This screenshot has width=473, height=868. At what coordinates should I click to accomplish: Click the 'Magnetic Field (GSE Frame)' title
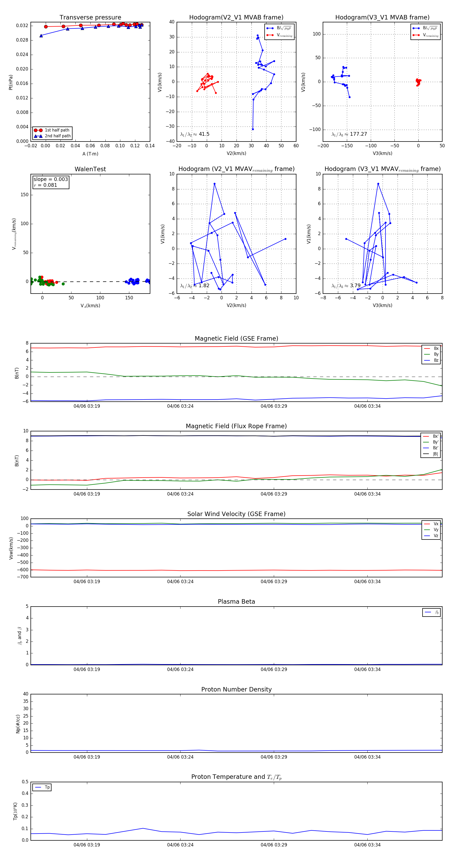236,339
